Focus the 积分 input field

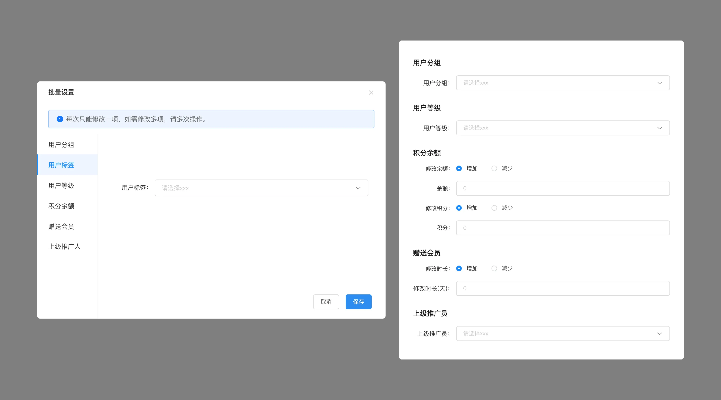[563, 228]
